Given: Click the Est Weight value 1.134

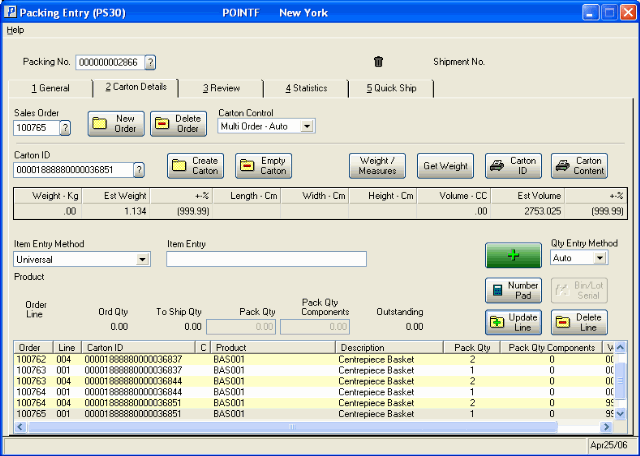Looking at the screenshot, I should tap(136, 211).
